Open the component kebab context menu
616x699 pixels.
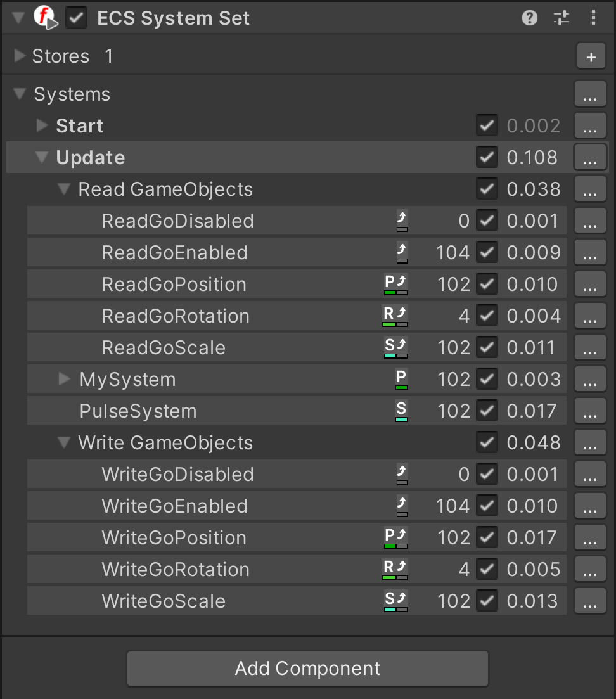click(593, 18)
